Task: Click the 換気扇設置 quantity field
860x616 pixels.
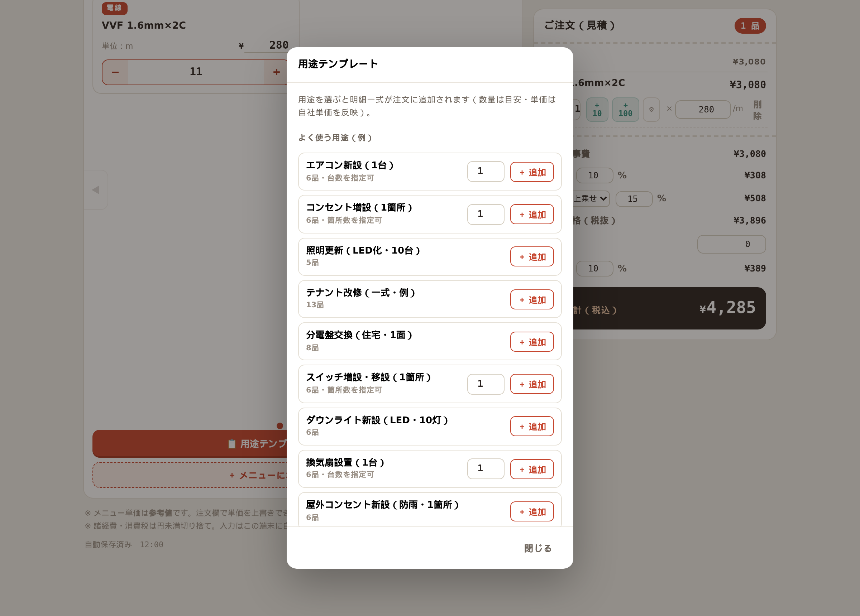Action: click(x=485, y=468)
